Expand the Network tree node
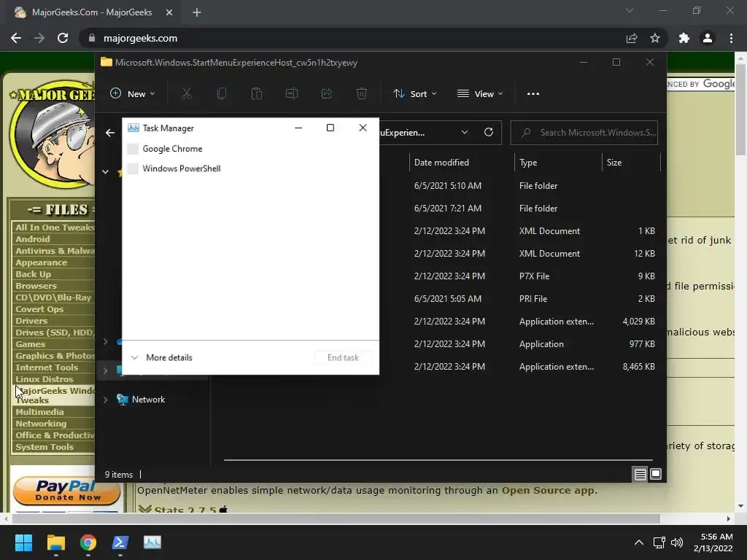This screenshot has width=747, height=560. click(x=105, y=400)
